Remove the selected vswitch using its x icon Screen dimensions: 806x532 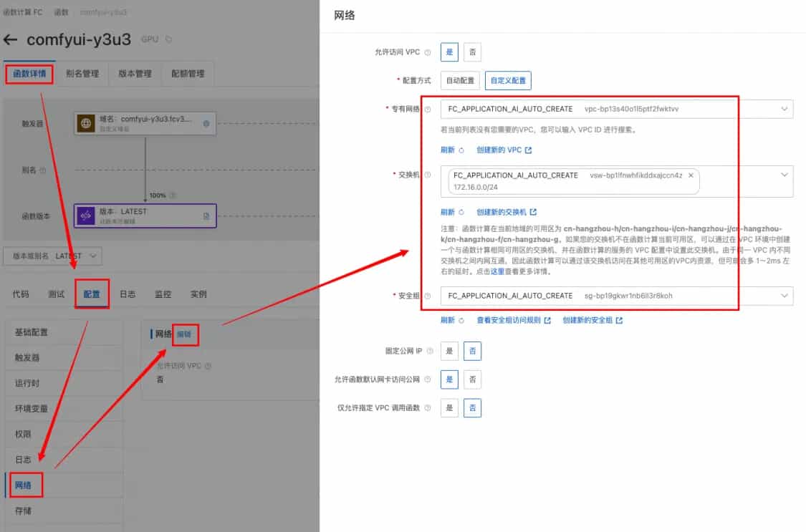(691, 175)
